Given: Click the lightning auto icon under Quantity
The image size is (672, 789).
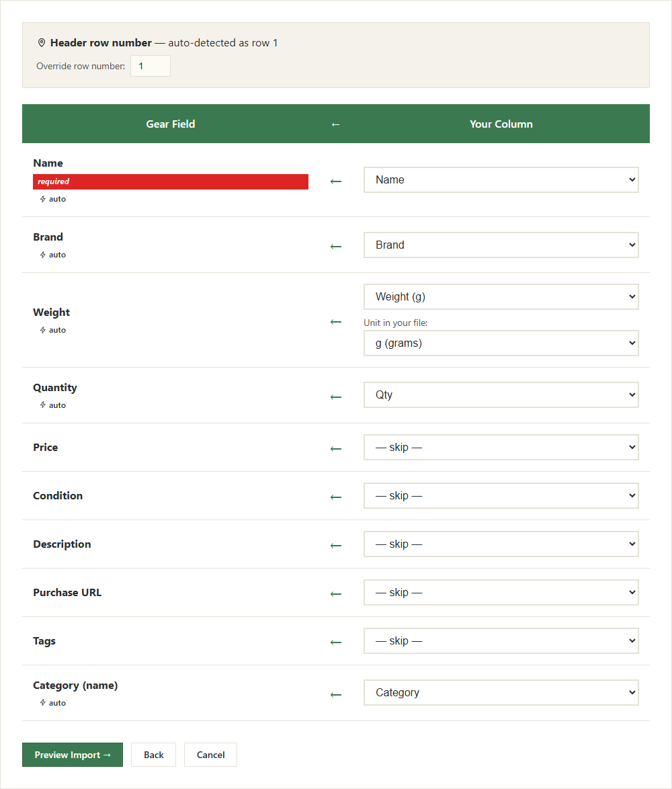Looking at the screenshot, I should pos(43,405).
